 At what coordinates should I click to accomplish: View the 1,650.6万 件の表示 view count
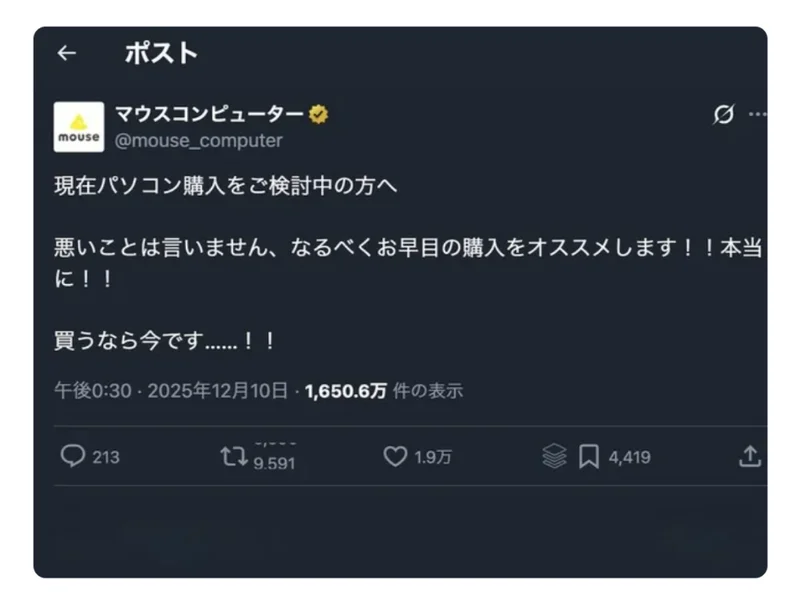(x=384, y=391)
